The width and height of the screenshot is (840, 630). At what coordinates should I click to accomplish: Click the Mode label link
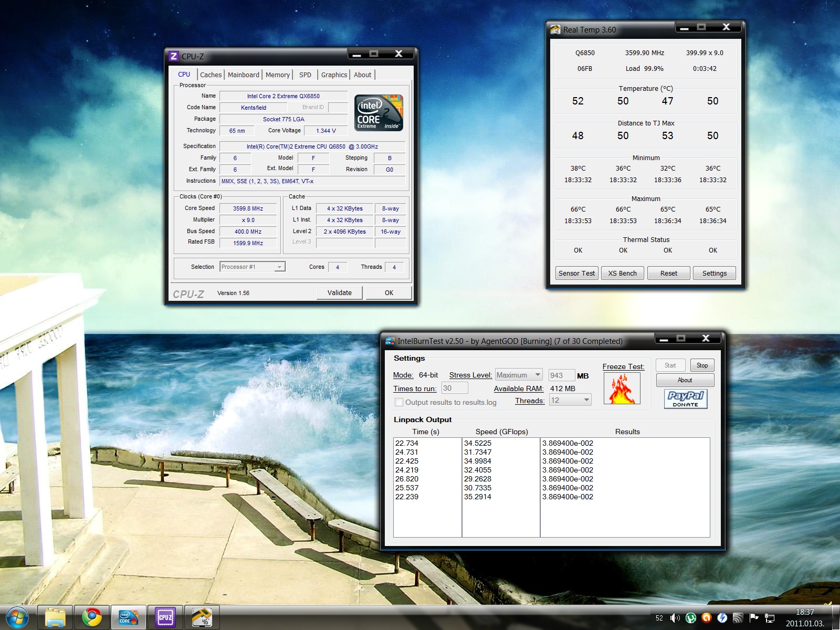pyautogui.click(x=403, y=375)
